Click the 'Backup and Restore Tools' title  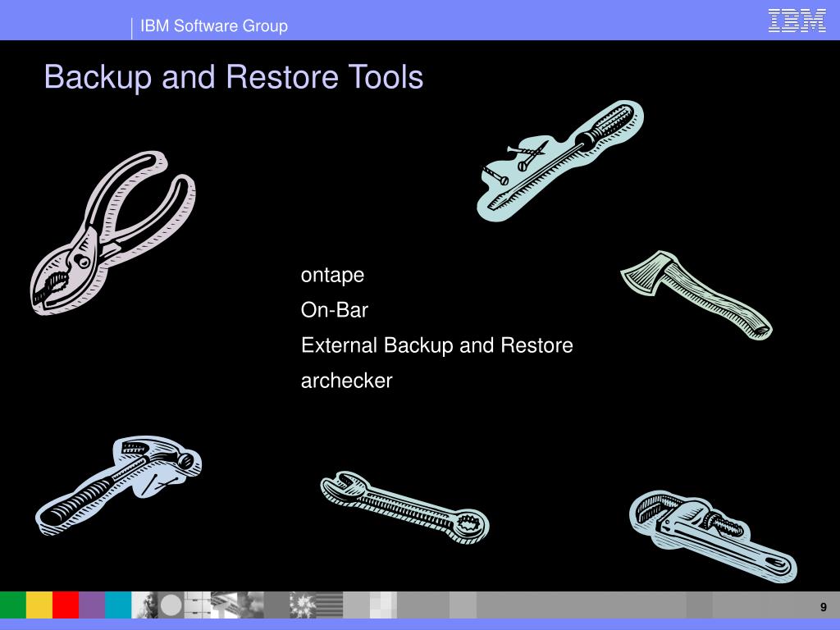234,76
